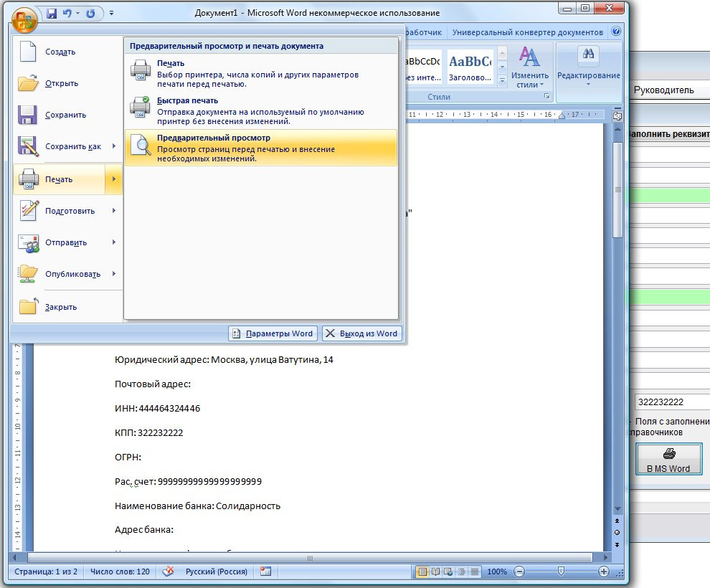Click the zoom slider handle
This screenshot has width=710, height=588.
pyautogui.click(x=561, y=572)
